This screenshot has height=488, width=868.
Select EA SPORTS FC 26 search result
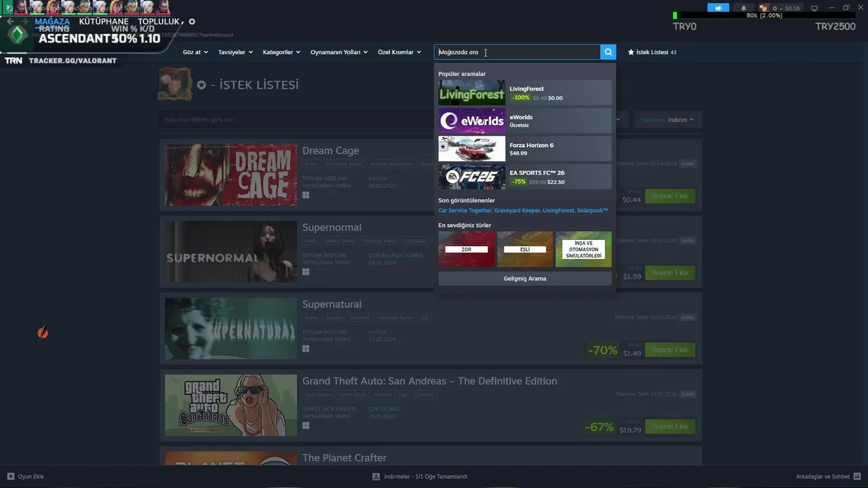[x=525, y=177]
